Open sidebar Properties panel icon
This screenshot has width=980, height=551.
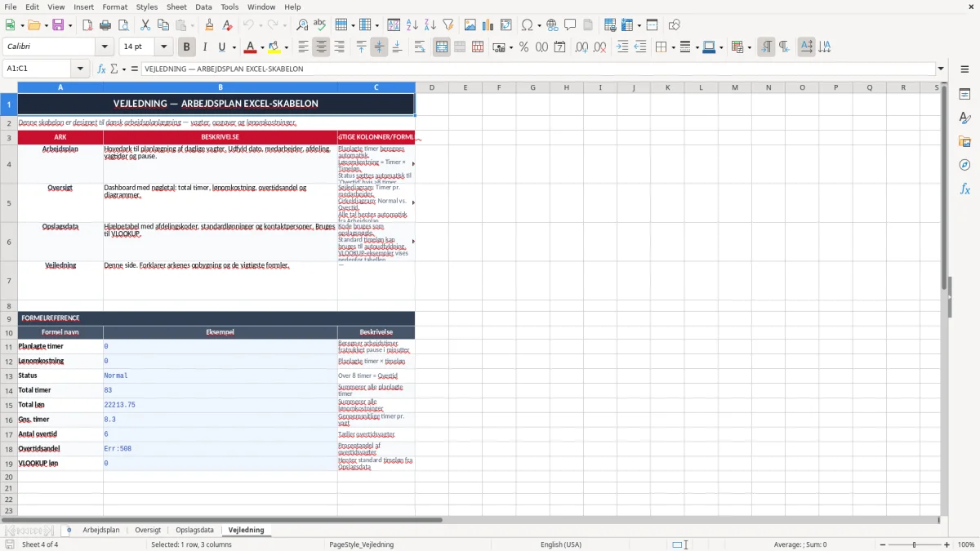964,95
